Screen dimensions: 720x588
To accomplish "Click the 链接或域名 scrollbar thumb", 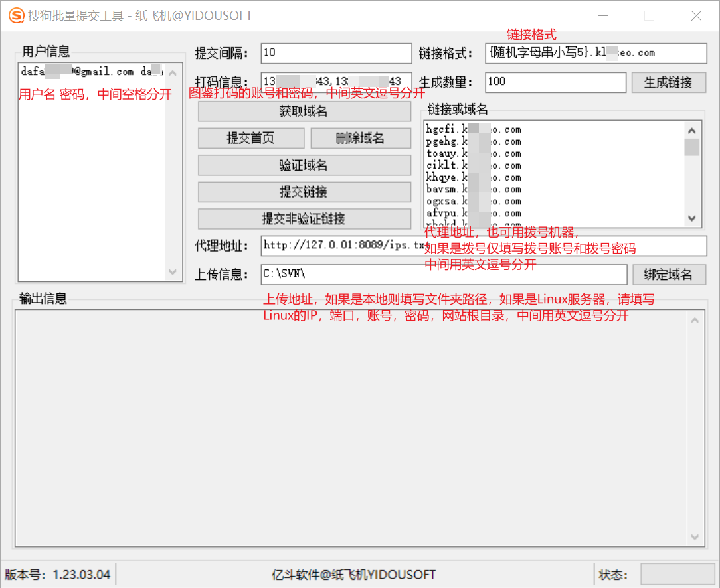I will pyautogui.click(x=692, y=147).
